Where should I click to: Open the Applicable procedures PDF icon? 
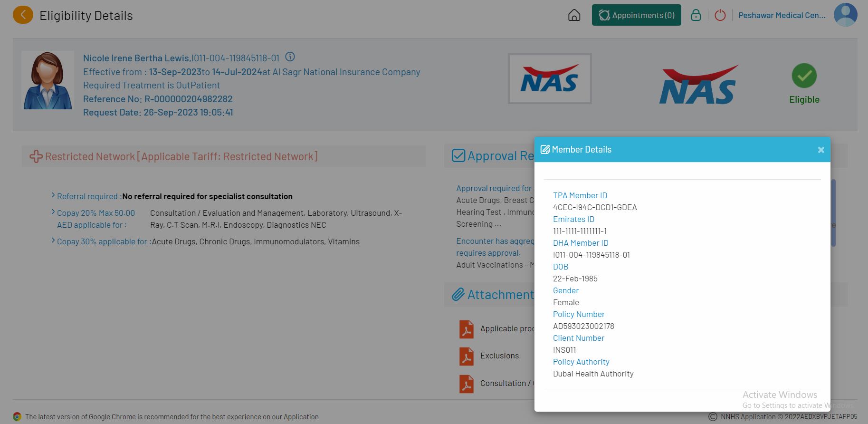(x=466, y=329)
